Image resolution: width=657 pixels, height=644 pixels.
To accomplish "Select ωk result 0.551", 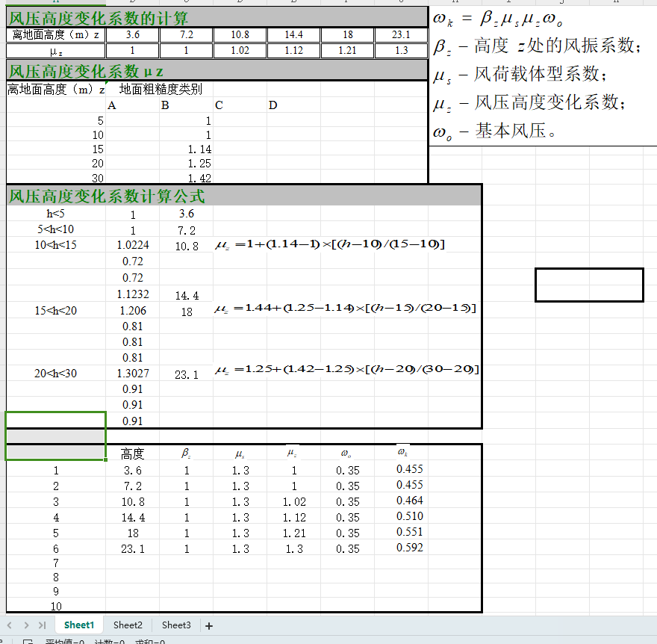I will pyautogui.click(x=410, y=532).
